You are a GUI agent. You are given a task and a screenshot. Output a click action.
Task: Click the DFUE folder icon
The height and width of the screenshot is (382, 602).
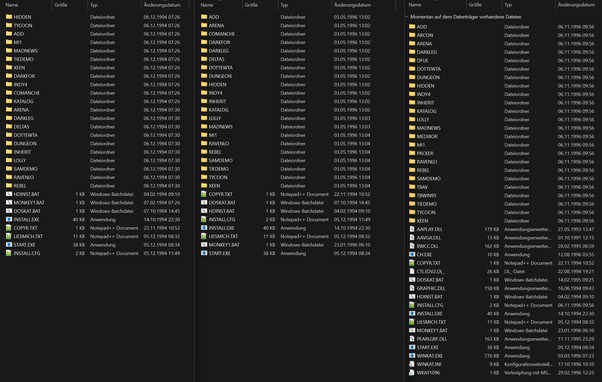[412, 60]
